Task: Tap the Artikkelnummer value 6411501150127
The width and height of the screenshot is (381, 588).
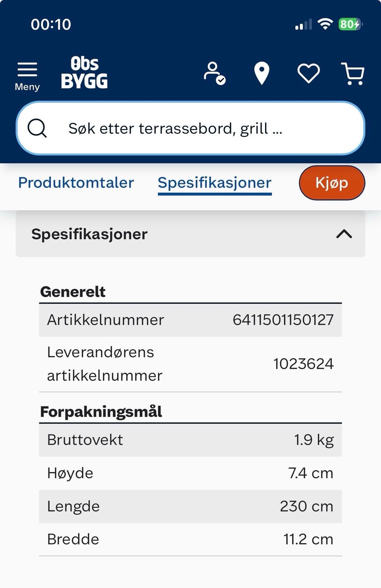Action: [x=283, y=320]
